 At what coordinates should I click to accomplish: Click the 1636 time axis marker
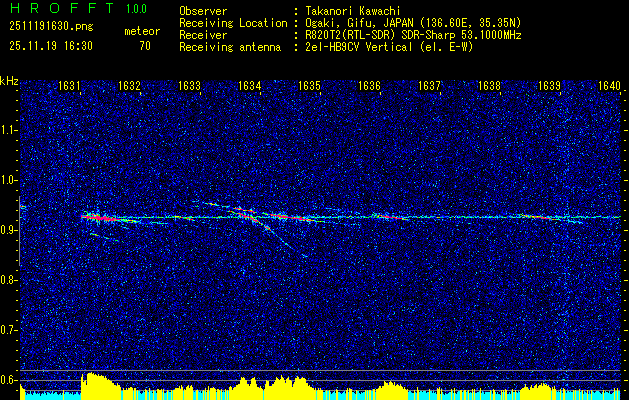click(369, 85)
